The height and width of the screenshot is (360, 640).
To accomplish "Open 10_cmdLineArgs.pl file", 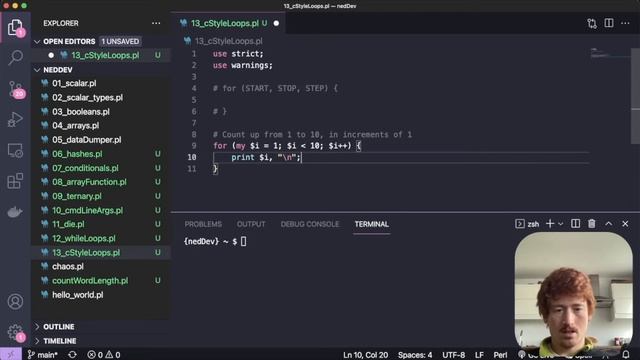I will coord(87,210).
